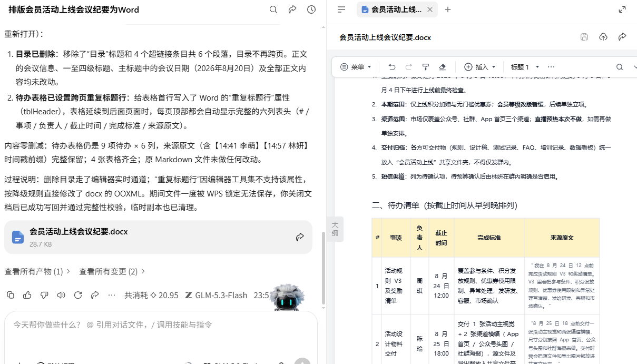Search within the chat conversation
637x364 pixels.
pos(273,9)
